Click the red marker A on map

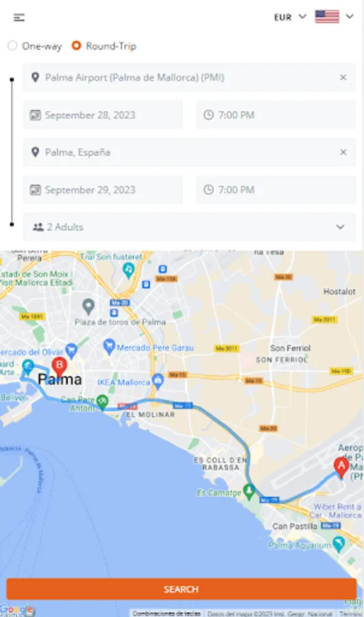[x=341, y=467]
